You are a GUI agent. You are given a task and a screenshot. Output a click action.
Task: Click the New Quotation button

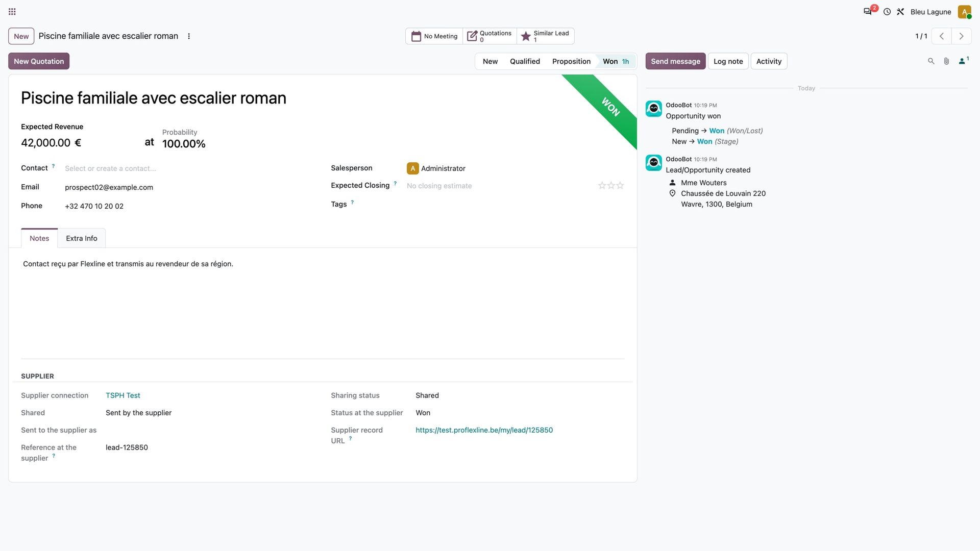click(x=39, y=61)
